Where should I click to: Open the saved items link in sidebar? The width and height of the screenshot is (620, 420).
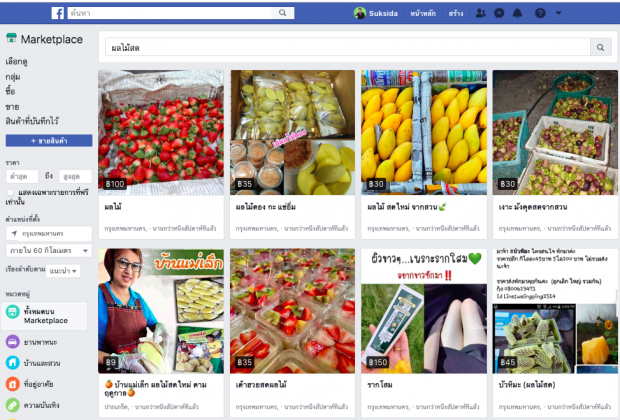click(32, 121)
